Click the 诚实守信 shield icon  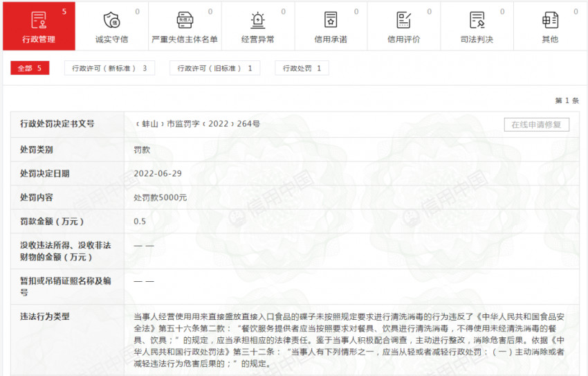111,19
